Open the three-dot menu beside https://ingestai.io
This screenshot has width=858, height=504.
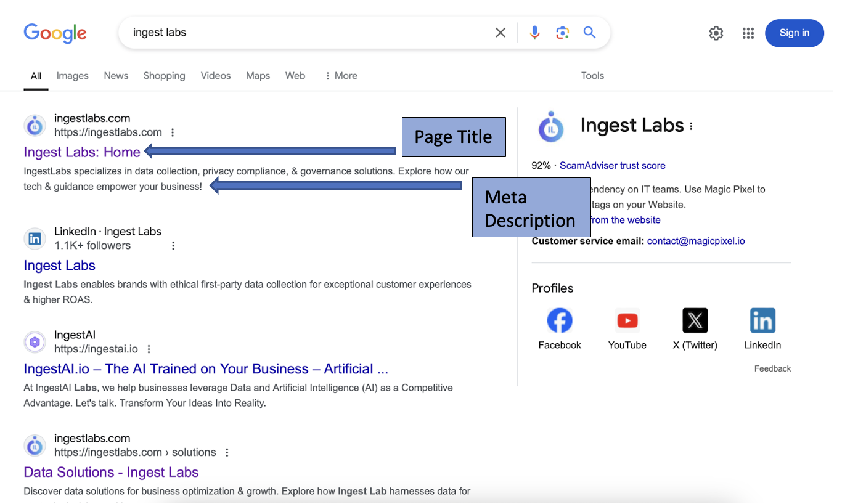pyautogui.click(x=149, y=349)
